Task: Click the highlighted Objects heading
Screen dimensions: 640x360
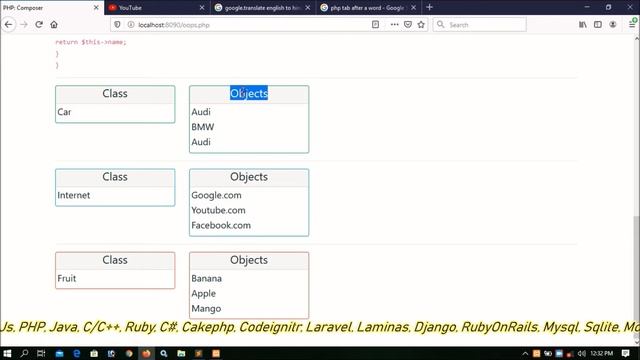Action: [249, 93]
